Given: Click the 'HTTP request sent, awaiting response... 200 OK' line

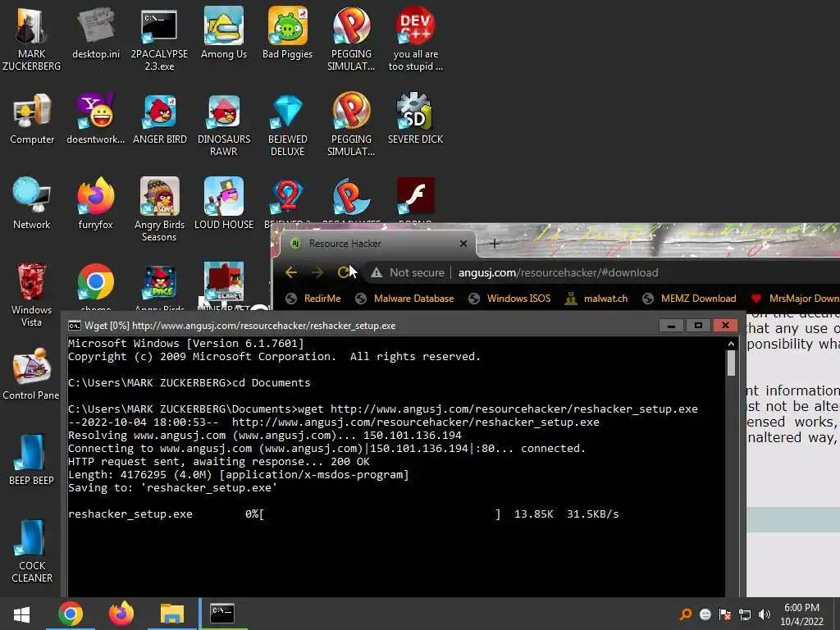Looking at the screenshot, I should 218,461.
